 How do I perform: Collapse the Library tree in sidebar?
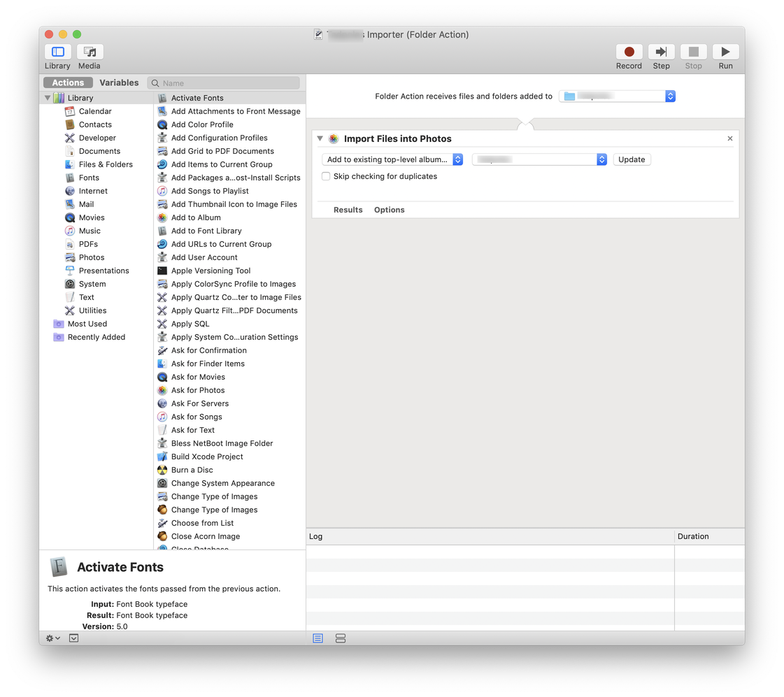(x=48, y=98)
